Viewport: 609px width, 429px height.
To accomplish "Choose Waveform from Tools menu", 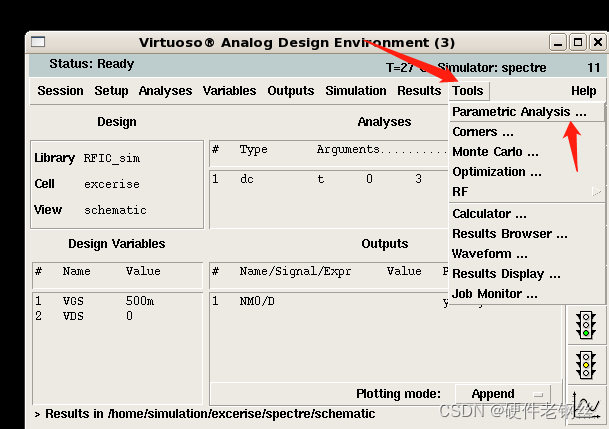I will click(x=526, y=254).
